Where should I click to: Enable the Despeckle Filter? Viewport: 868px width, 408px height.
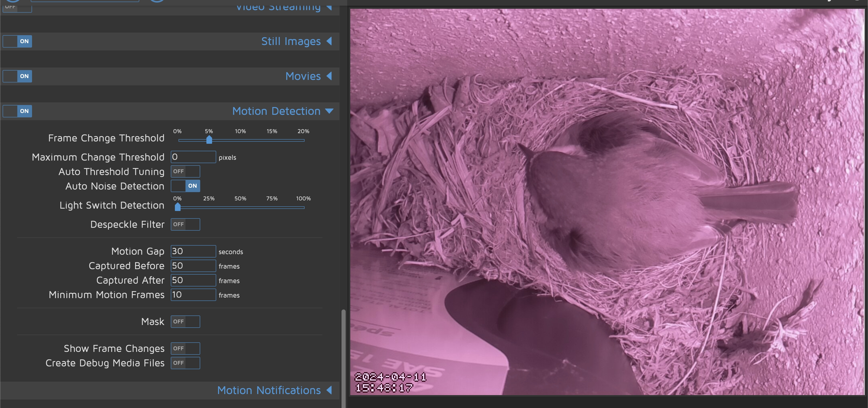point(185,224)
